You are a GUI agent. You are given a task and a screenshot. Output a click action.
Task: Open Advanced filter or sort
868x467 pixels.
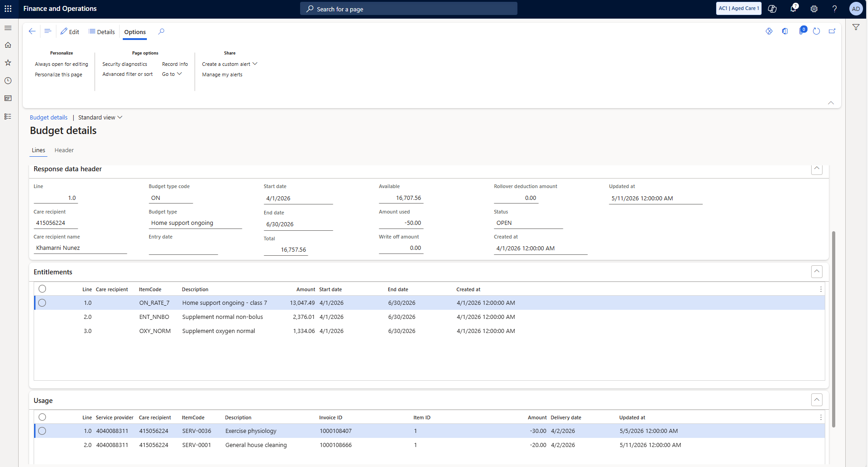pyautogui.click(x=127, y=74)
